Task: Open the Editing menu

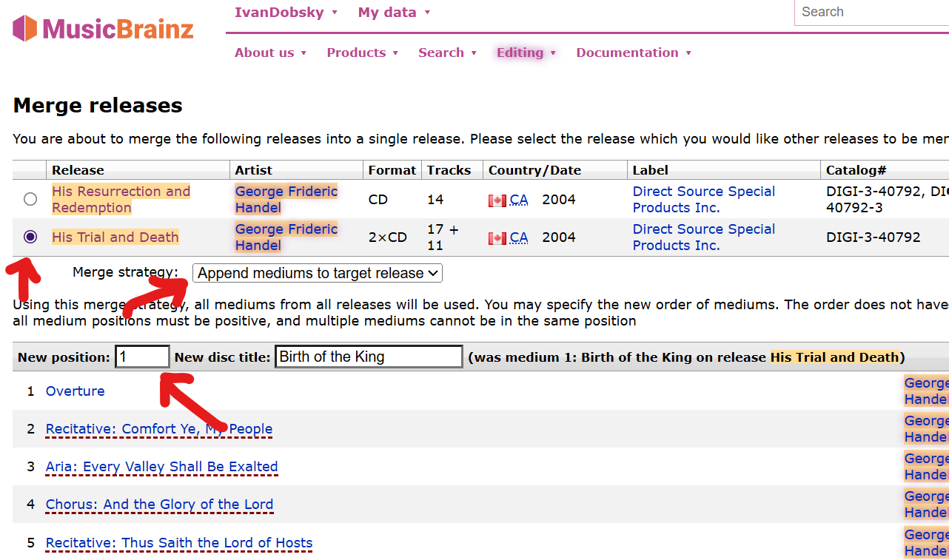Action: click(526, 53)
